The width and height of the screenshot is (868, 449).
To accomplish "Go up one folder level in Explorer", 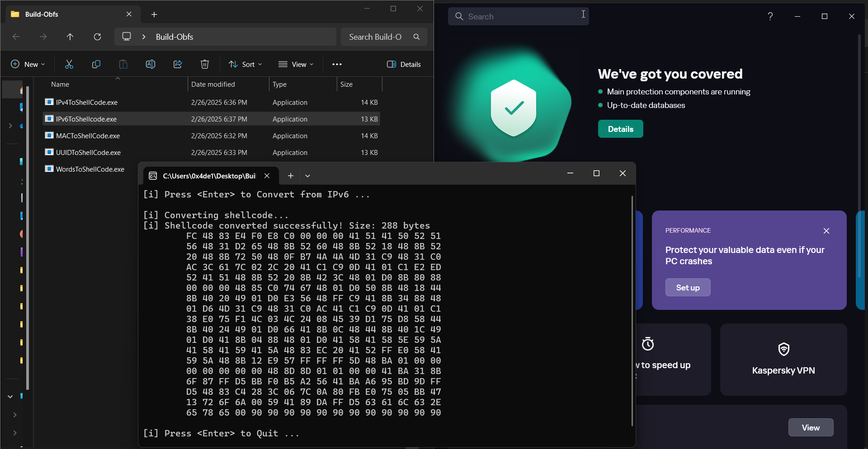I will [x=70, y=37].
